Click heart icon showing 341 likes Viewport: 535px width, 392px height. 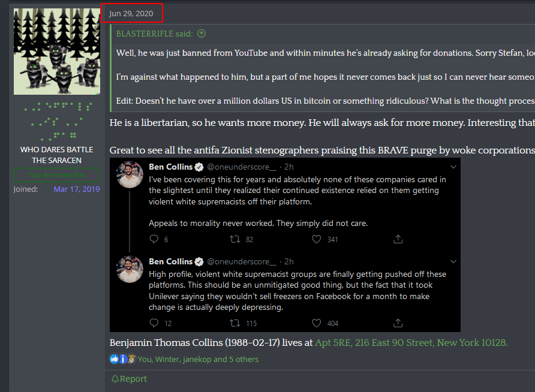pos(317,239)
